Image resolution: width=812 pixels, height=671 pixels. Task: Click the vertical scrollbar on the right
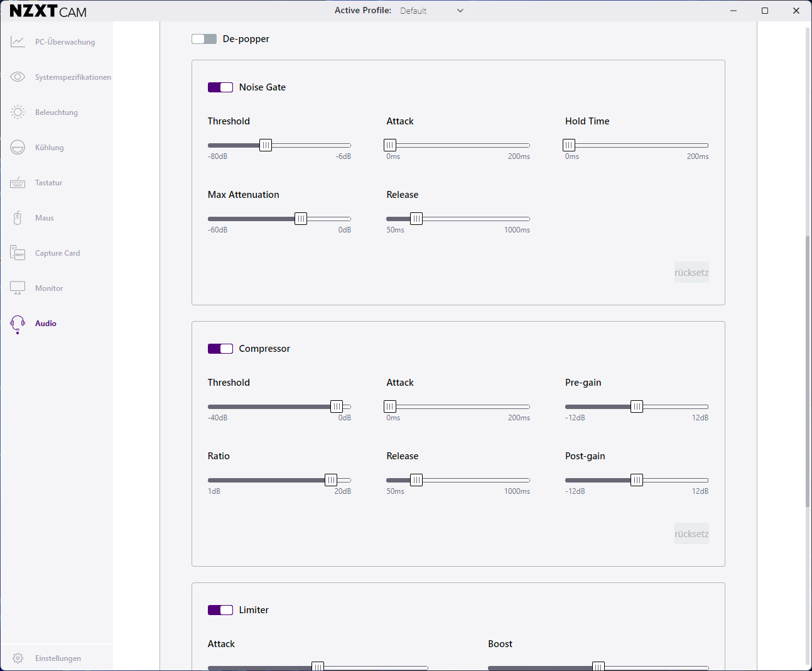click(808, 371)
